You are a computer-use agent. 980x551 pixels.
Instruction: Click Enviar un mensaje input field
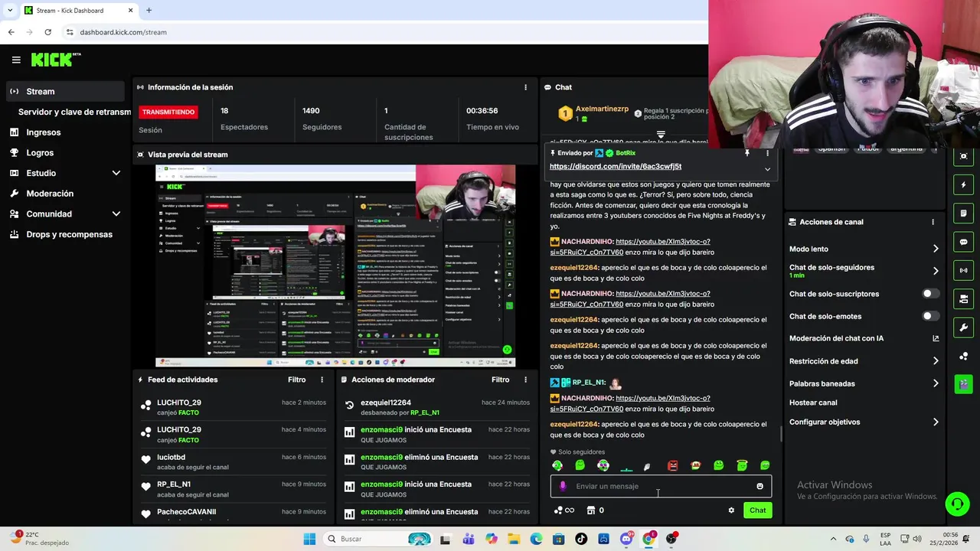tap(661, 486)
